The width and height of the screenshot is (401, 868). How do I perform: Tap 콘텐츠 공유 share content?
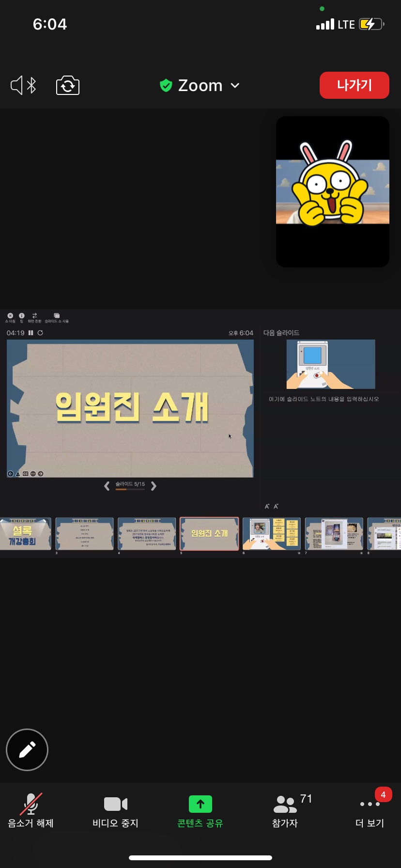(200, 810)
